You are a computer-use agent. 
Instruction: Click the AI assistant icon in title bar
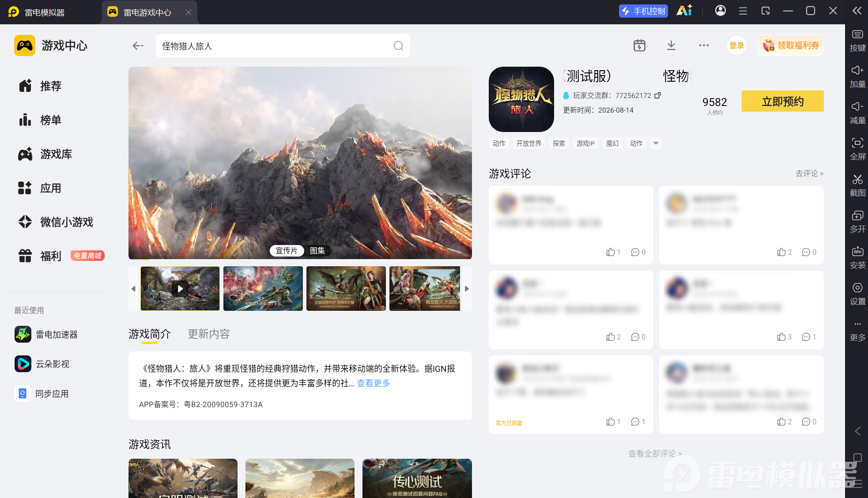684,11
